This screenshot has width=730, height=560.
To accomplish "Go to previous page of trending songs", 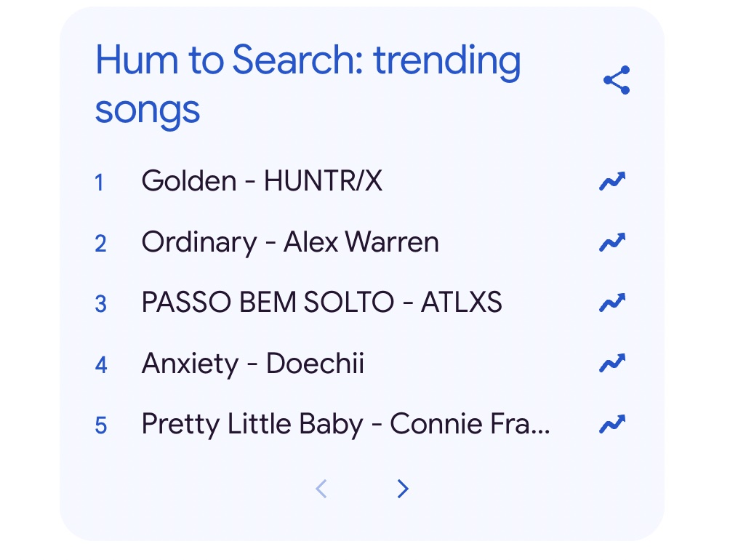I will pyautogui.click(x=321, y=489).
